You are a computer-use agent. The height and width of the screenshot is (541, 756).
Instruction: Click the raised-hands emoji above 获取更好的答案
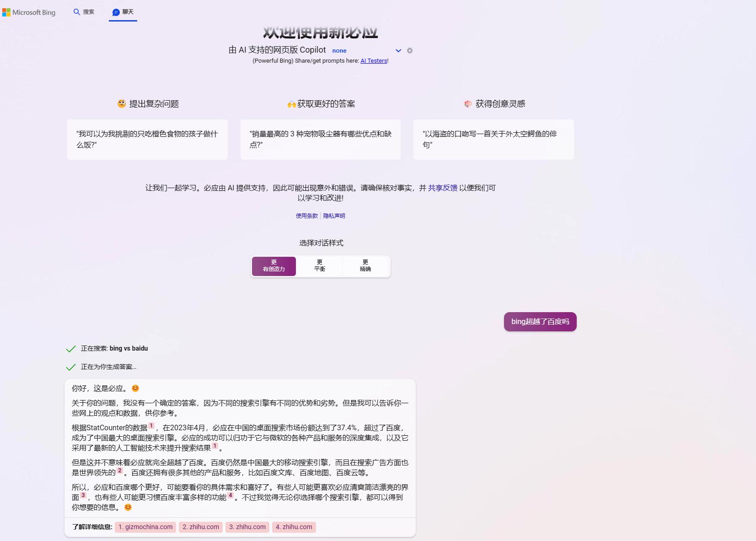tap(292, 104)
